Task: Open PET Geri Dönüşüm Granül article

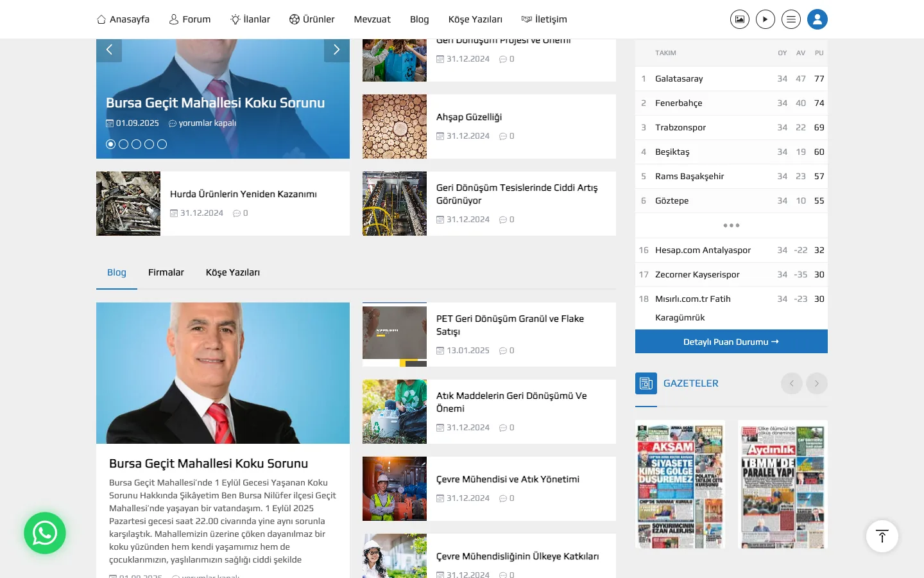Action: coord(510,325)
